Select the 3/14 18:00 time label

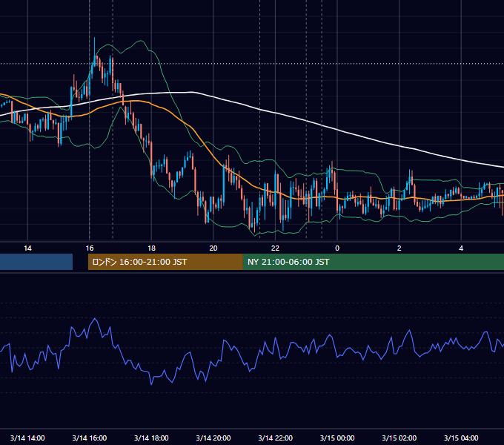click(151, 438)
